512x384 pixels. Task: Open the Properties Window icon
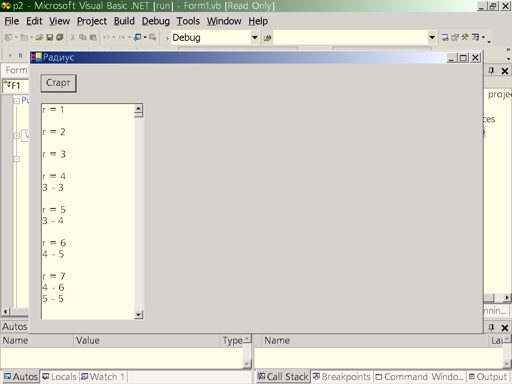click(x=455, y=37)
